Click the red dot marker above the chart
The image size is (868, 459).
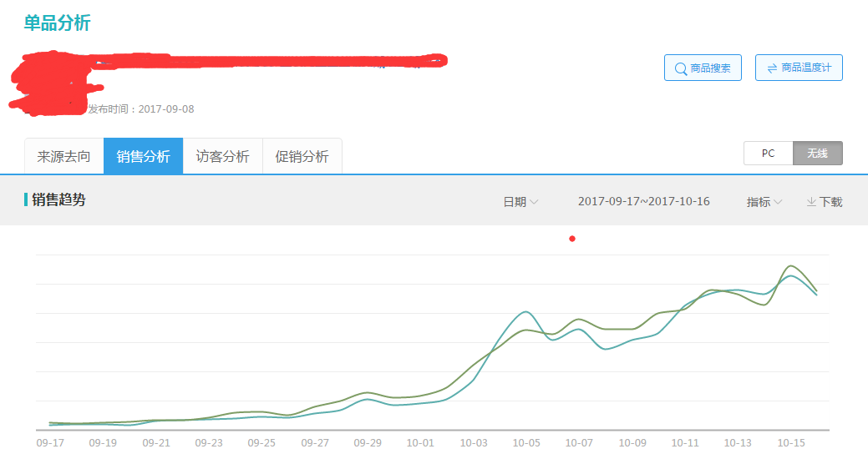coord(572,239)
